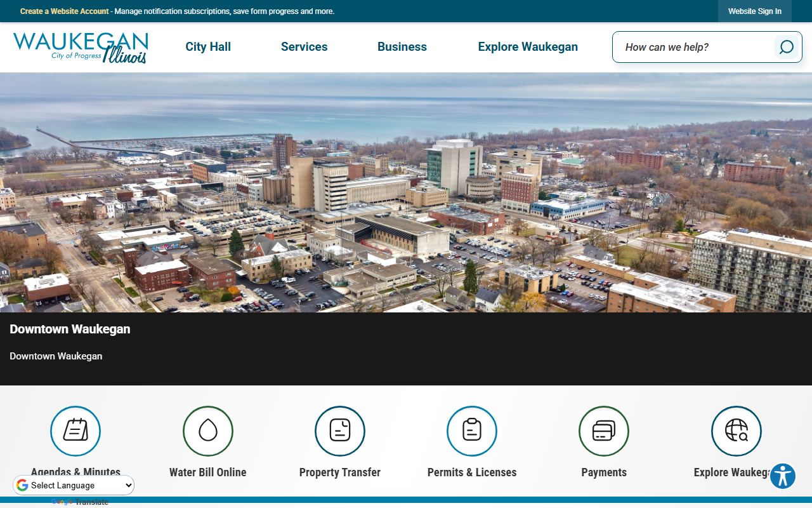Click the Payments credit card icon
This screenshot has width=812, height=508.
point(604,431)
